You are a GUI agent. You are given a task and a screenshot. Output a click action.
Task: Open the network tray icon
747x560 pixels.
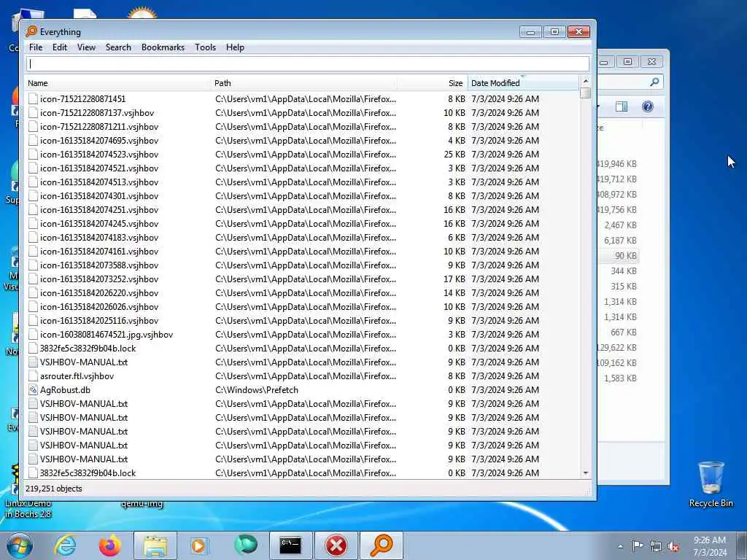coord(656,546)
